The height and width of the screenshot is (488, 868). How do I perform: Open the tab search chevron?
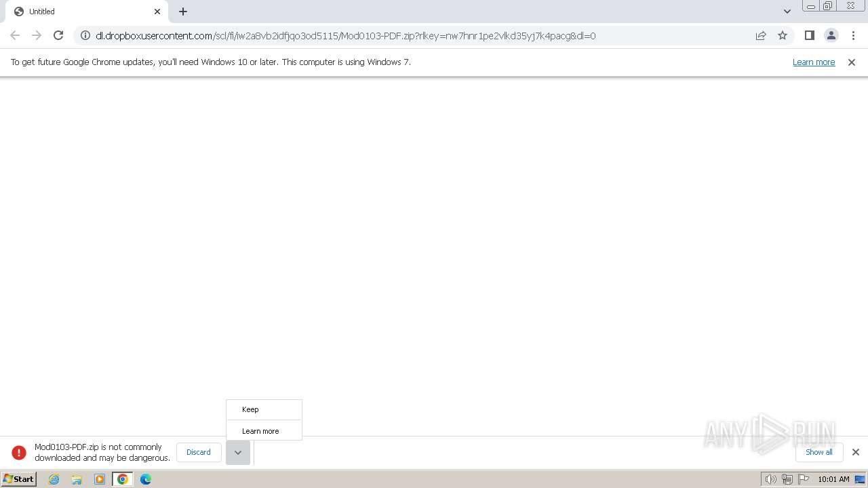point(787,12)
